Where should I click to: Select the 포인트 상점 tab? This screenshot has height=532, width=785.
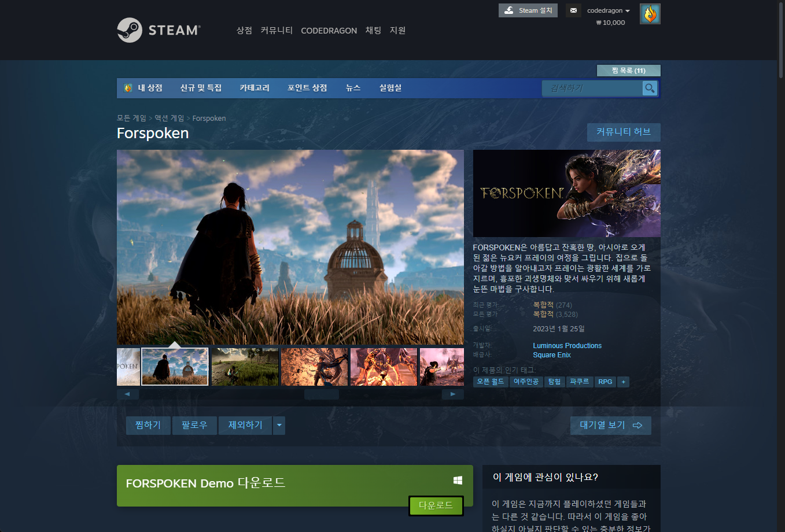coord(307,88)
